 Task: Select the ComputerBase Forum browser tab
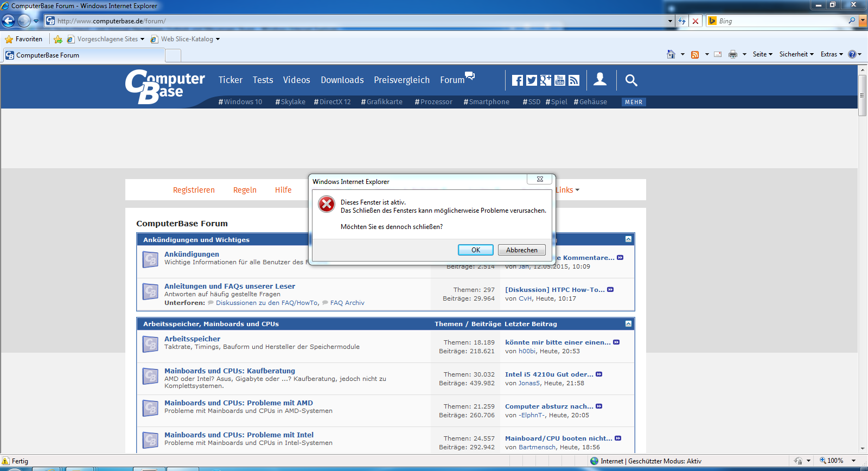(84, 55)
